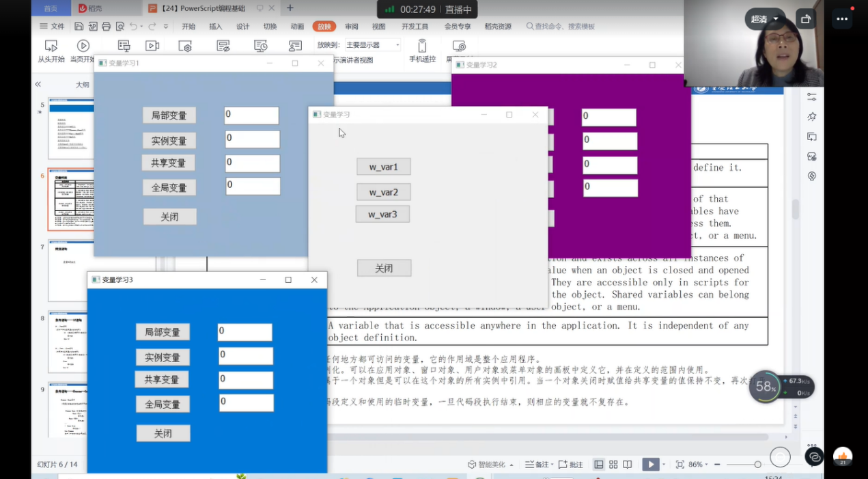Click 局部变量 button in 变量学习3 window
Image resolution: width=868 pixels, height=479 pixels.
click(x=163, y=332)
